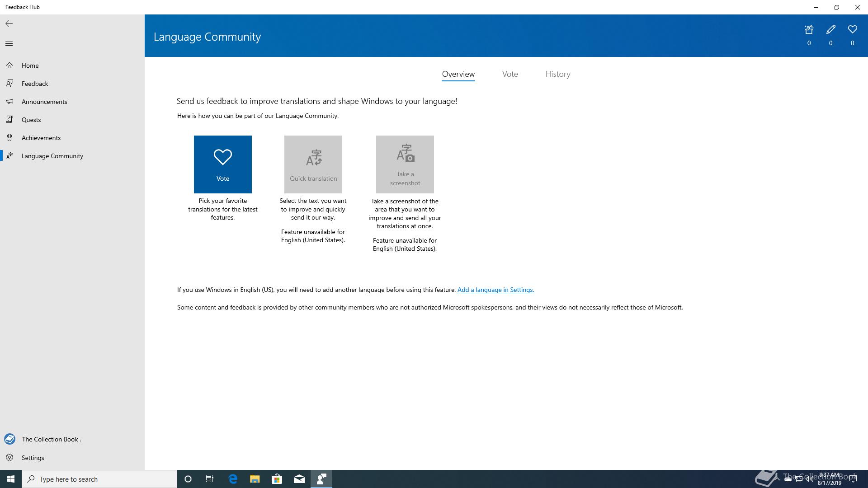Click the Take a screenshot tile

[x=405, y=164]
